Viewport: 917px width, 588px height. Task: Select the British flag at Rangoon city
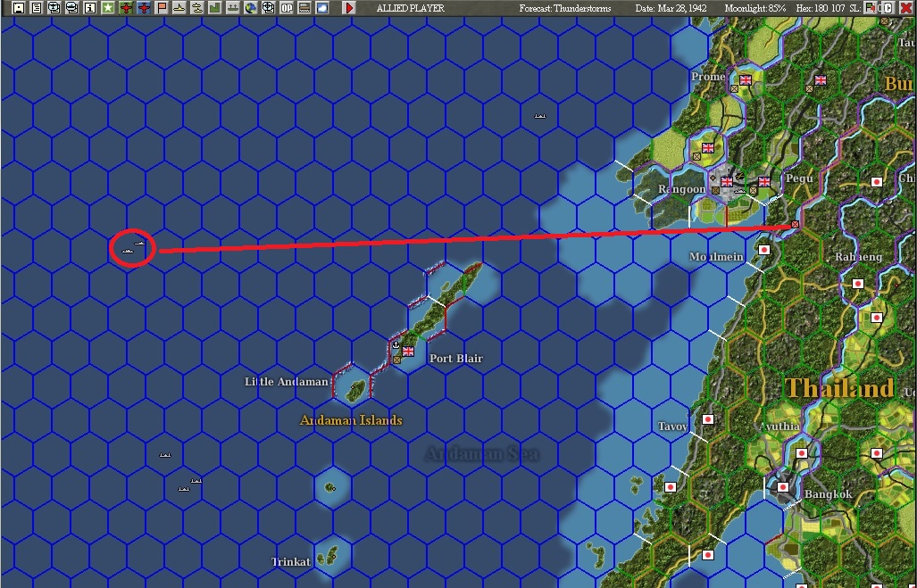(x=726, y=182)
